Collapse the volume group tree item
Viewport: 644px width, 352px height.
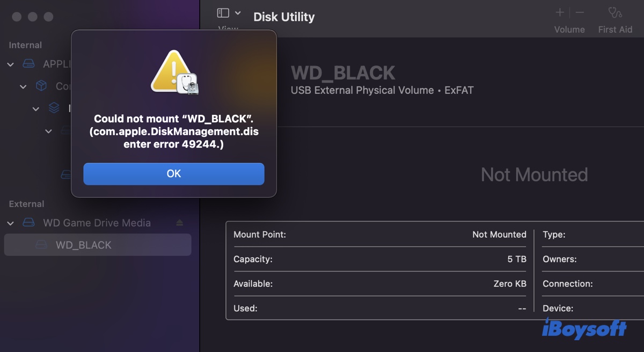pyautogui.click(x=36, y=109)
